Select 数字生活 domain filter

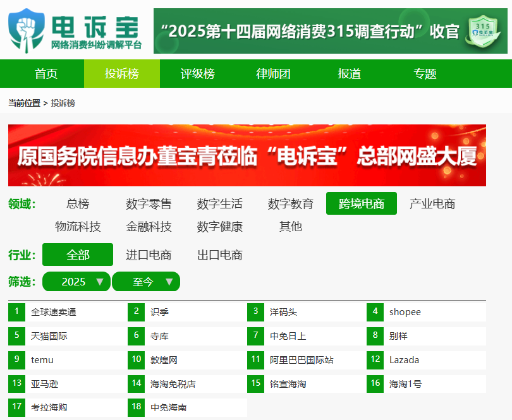[x=219, y=203]
